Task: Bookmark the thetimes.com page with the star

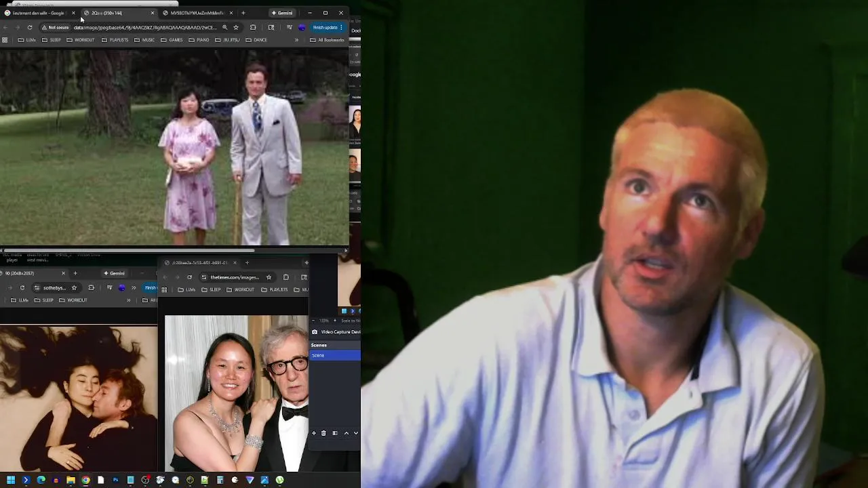Action: [x=269, y=277]
